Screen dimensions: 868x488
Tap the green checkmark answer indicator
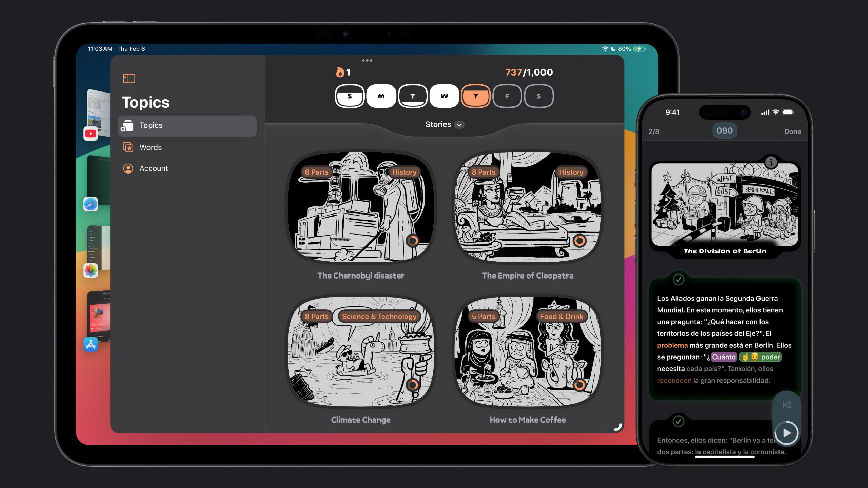678,279
